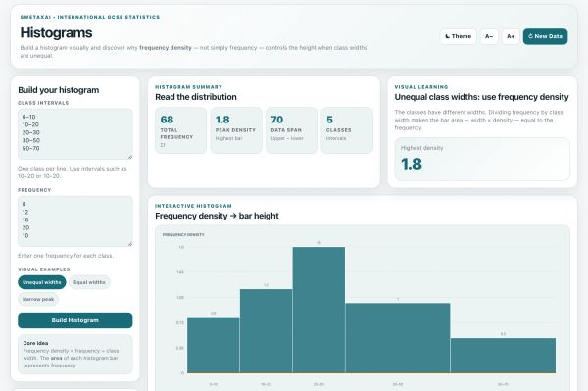The height and width of the screenshot is (391, 588).
Task: Toggle the Theme moon button
Action: click(458, 36)
